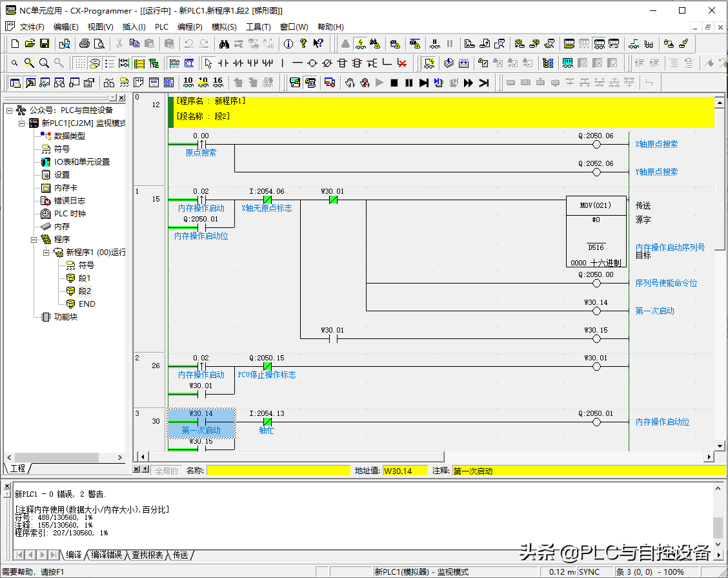
Task: Click the Stop simulation square button
Action: (x=394, y=83)
